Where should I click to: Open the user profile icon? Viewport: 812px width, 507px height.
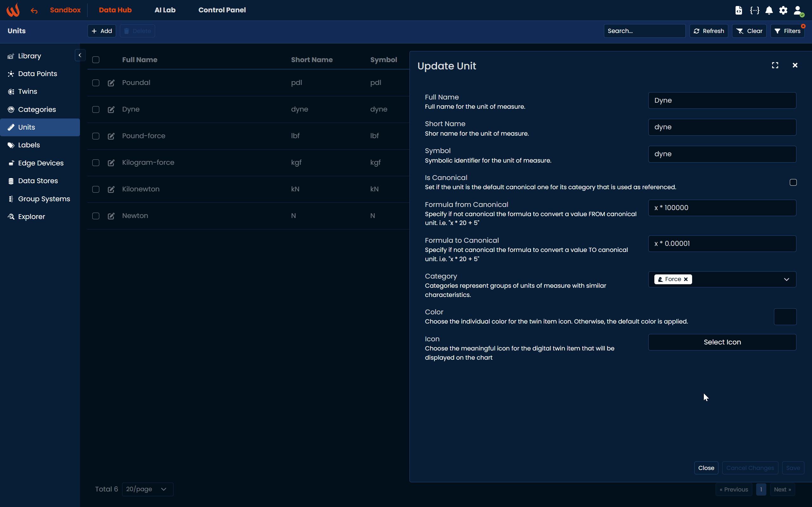[798, 10]
